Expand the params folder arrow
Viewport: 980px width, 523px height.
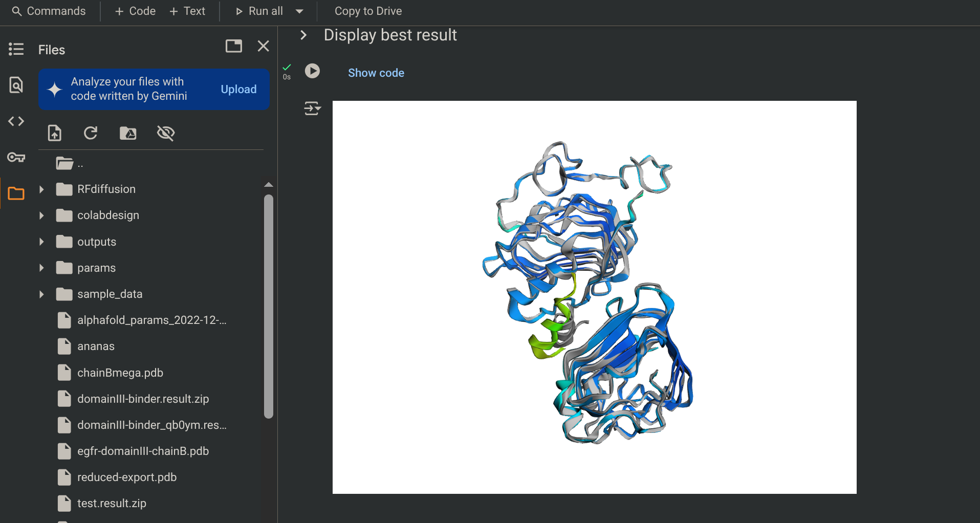41,268
